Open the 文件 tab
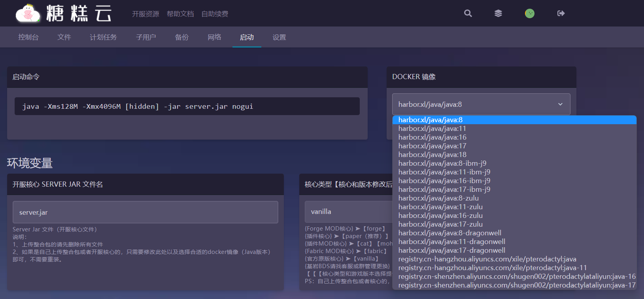Screen dimensions: 644x299 (64, 37)
